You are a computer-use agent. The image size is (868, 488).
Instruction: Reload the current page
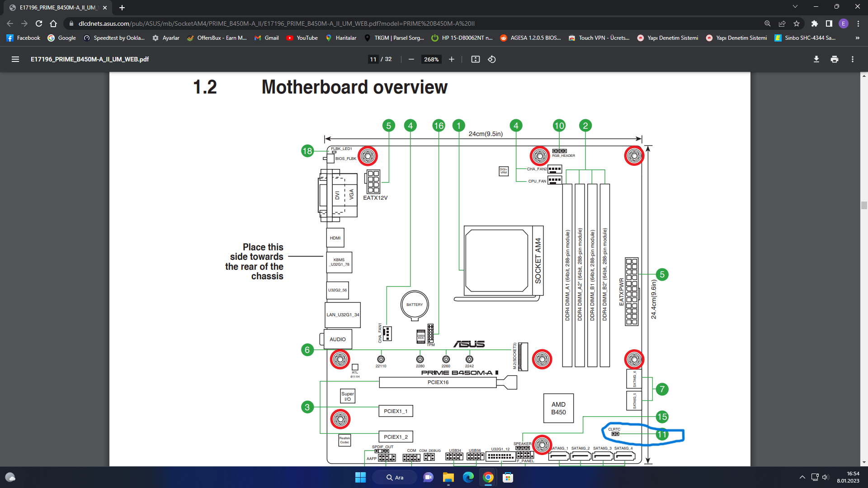pos(39,23)
